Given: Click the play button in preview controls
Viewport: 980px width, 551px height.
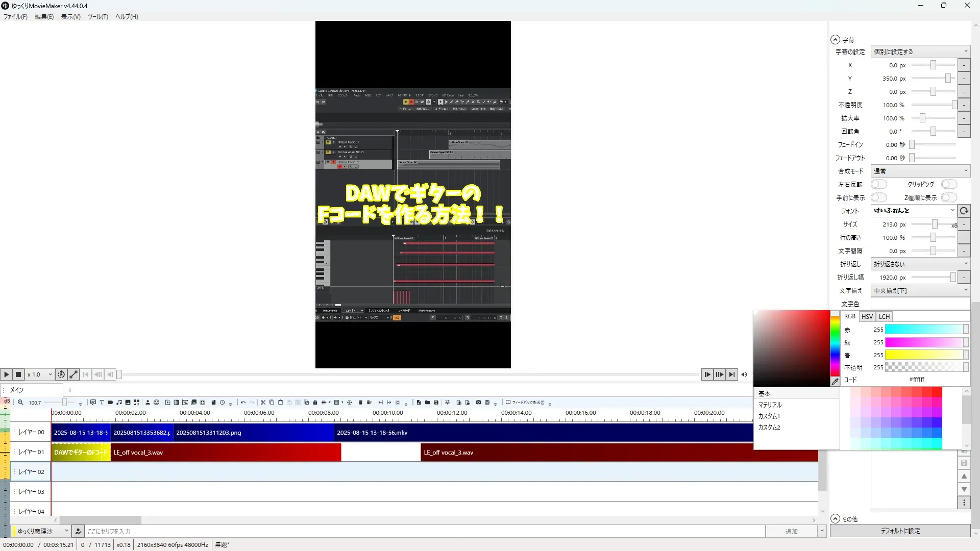Looking at the screenshot, I should point(6,374).
